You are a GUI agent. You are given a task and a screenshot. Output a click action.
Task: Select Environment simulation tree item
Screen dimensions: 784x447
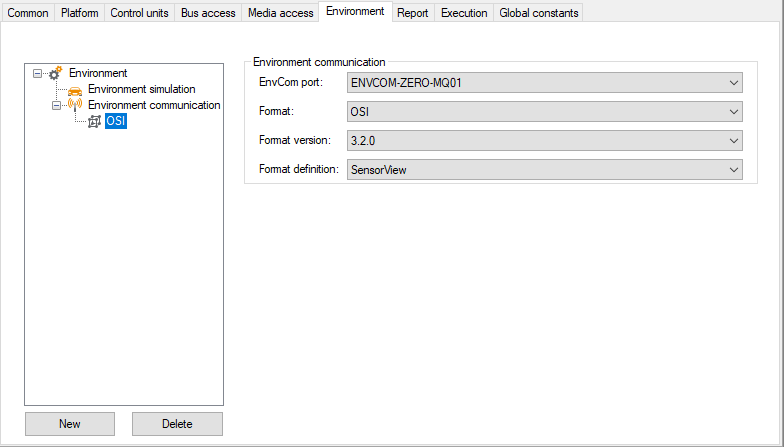coord(142,89)
